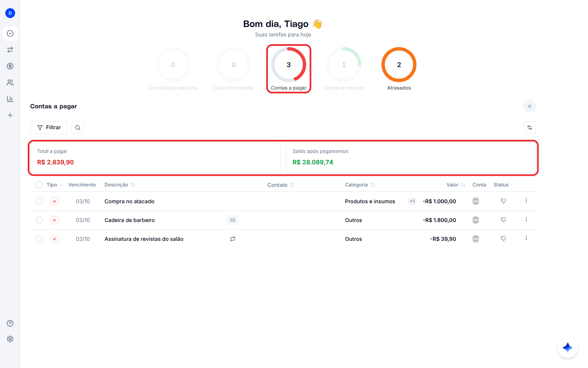Close the Contas a pagar panel
The height and width of the screenshot is (368, 588).
tap(530, 106)
